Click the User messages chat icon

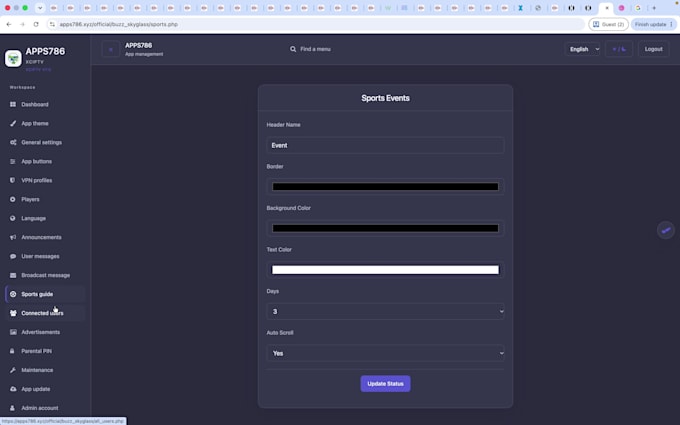click(x=13, y=256)
